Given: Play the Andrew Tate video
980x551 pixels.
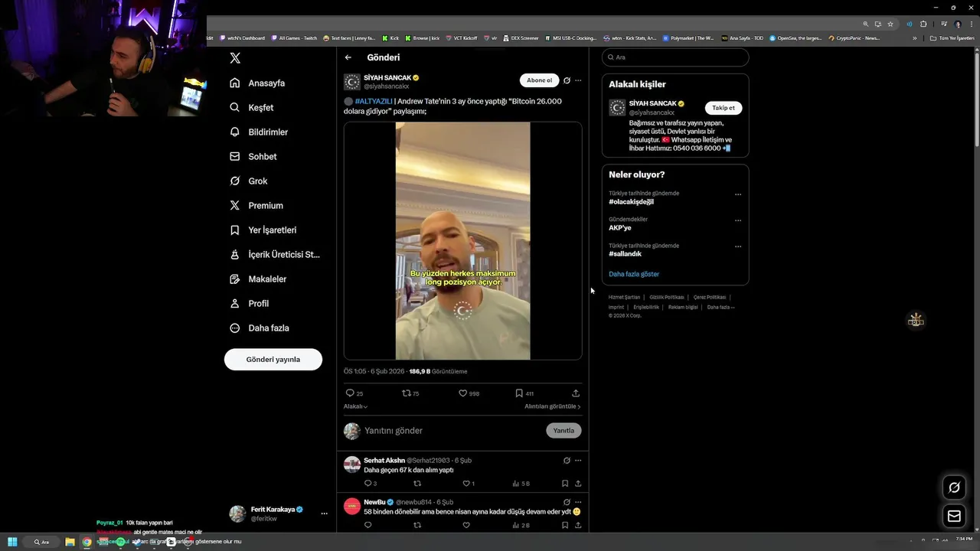Looking at the screenshot, I should 462,241.
